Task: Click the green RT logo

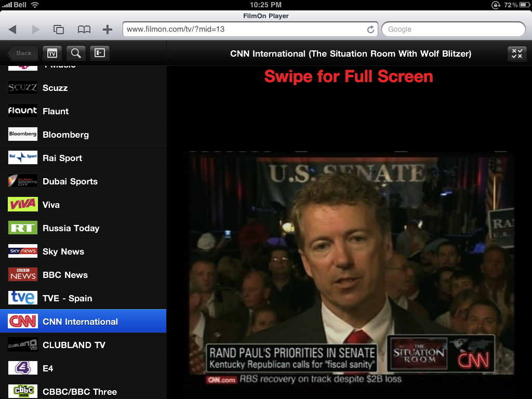Action: coord(23,228)
